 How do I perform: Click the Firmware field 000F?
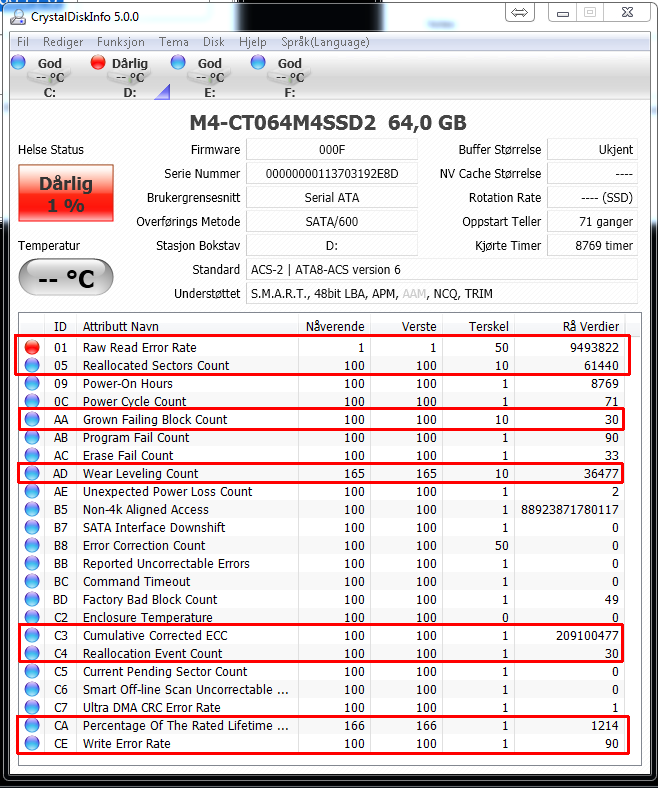coord(332,150)
